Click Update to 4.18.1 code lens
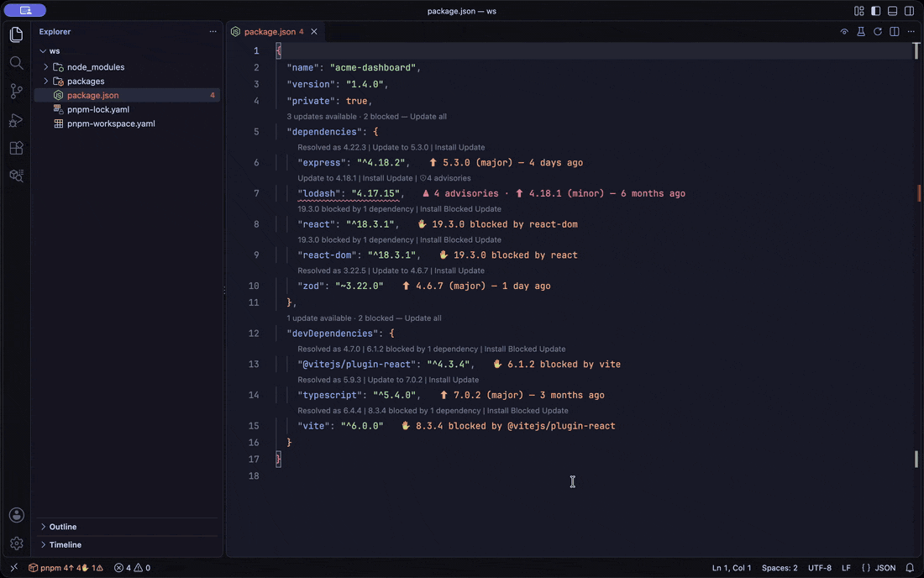The image size is (924, 578). tap(327, 178)
